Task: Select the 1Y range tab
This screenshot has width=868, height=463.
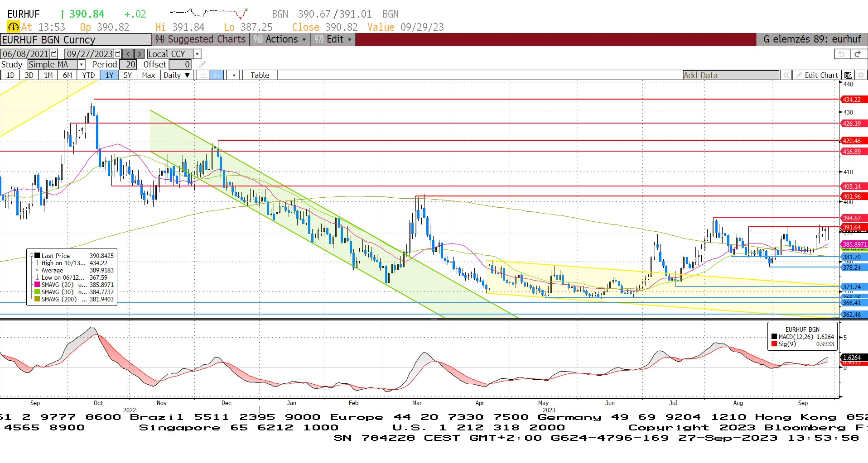Action: [x=109, y=75]
